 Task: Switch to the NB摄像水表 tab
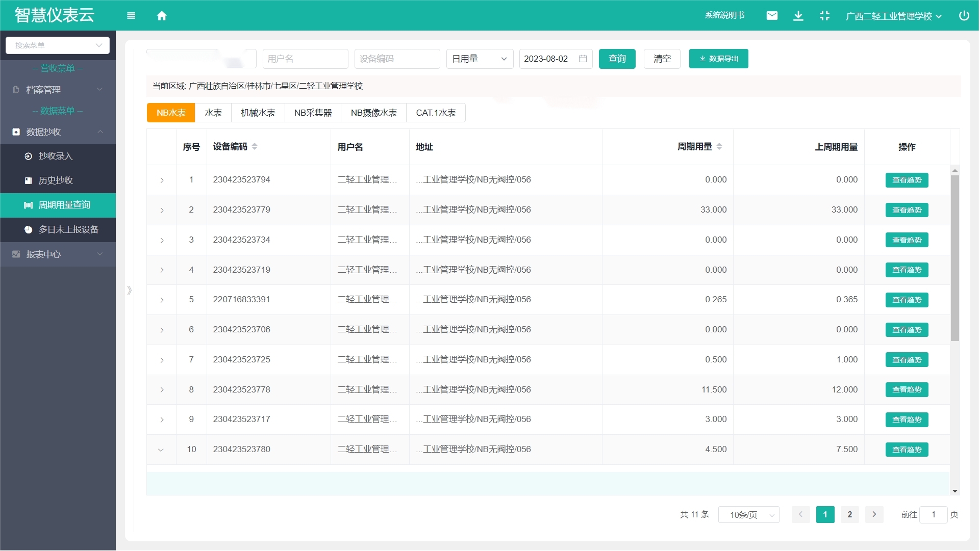374,113
